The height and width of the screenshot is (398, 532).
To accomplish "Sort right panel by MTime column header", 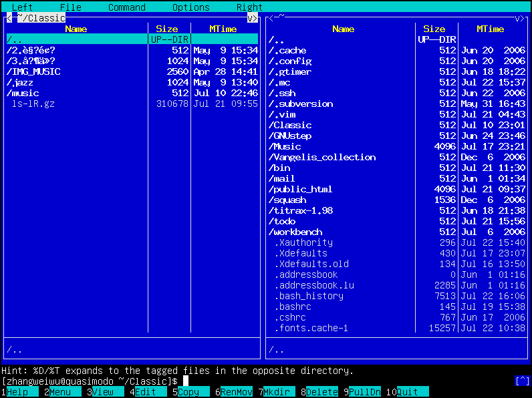I will click(490, 29).
